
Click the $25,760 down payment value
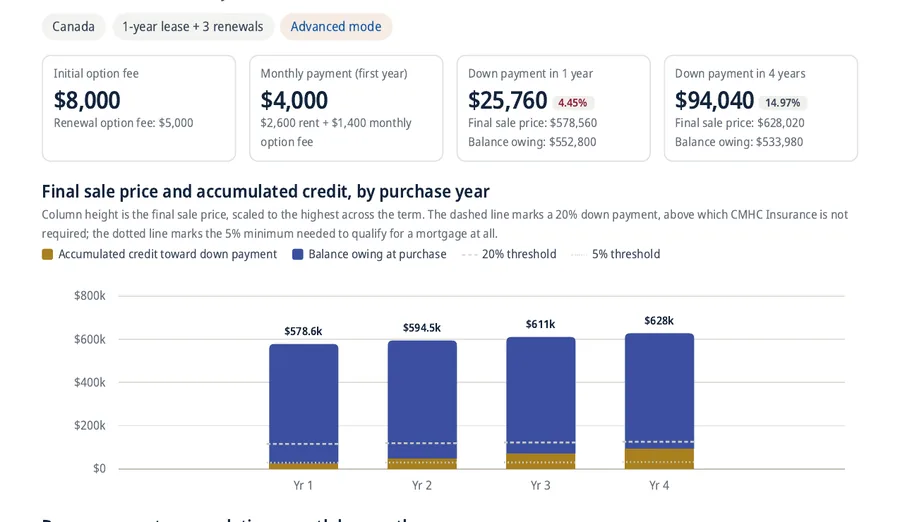coord(507,100)
